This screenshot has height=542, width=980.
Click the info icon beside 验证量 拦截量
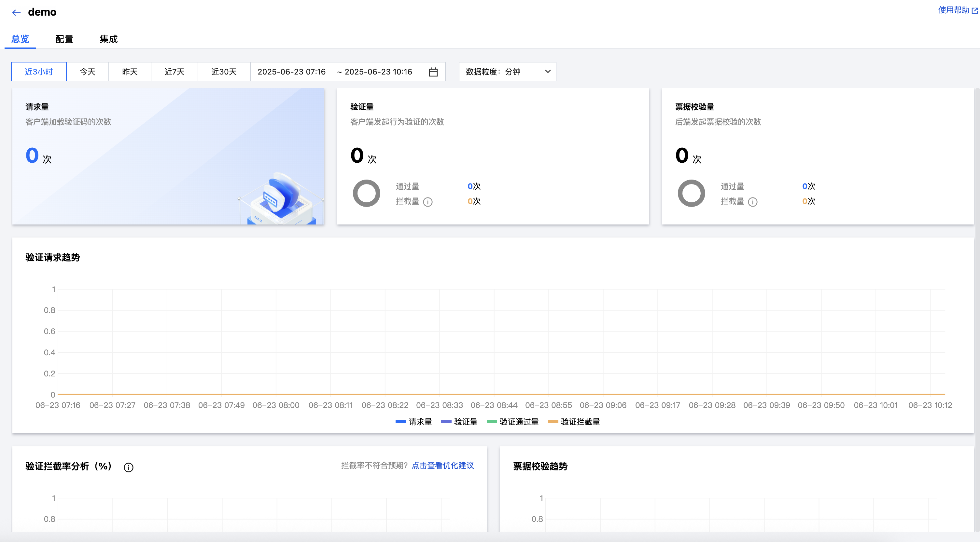[427, 202]
